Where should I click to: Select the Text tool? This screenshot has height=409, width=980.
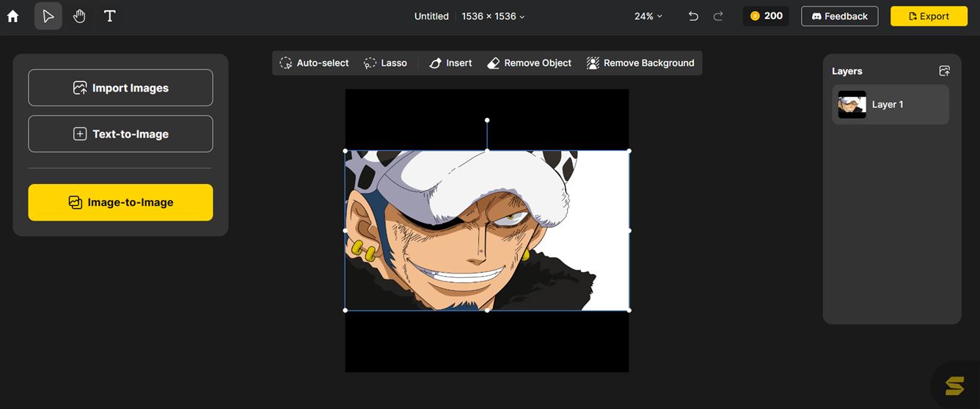coord(110,16)
